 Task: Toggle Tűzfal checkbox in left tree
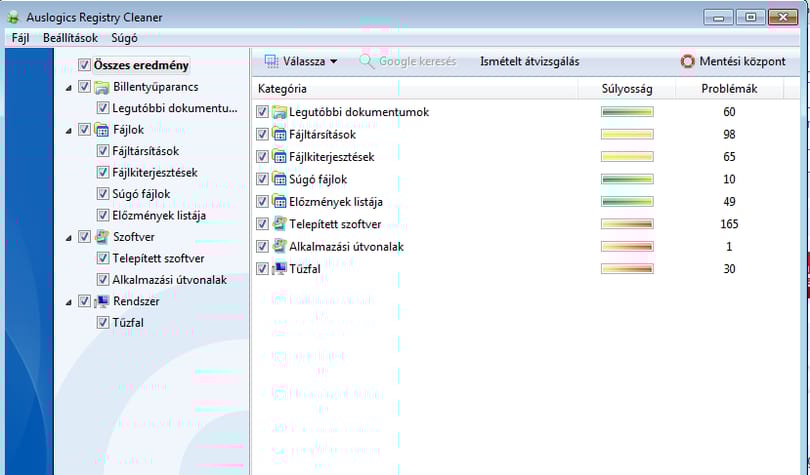tap(103, 323)
